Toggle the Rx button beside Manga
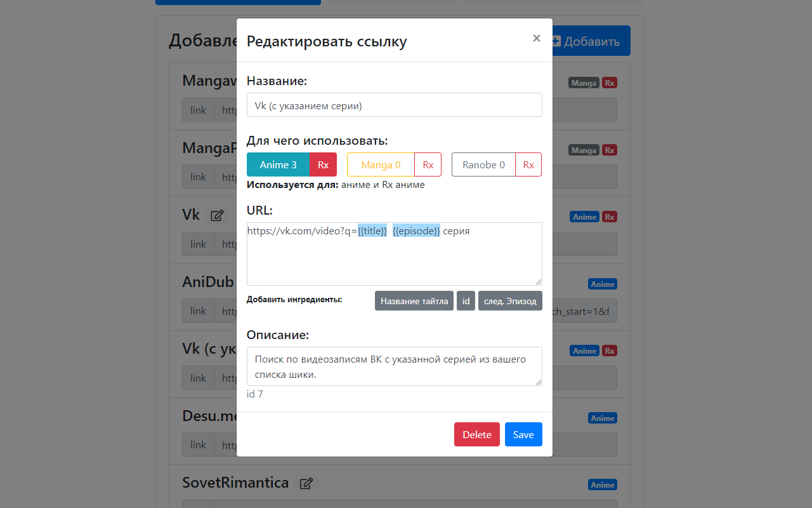812x508 pixels. click(428, 164)
